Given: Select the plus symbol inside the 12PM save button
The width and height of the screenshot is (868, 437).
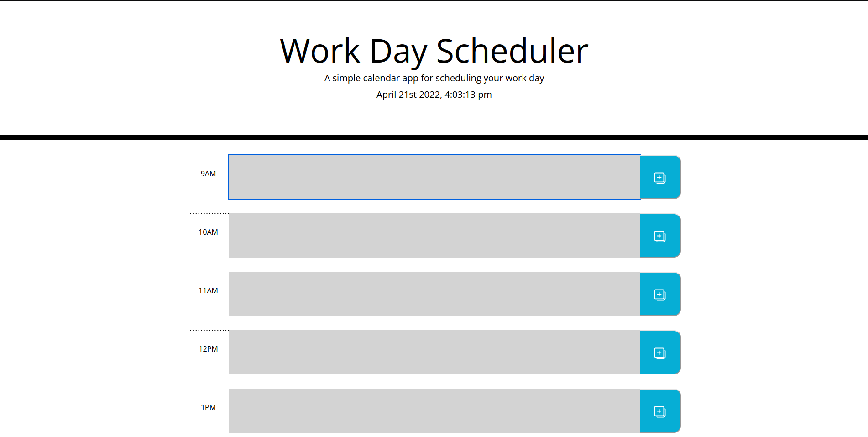Looking at the screenshot, I should (659, 353).
